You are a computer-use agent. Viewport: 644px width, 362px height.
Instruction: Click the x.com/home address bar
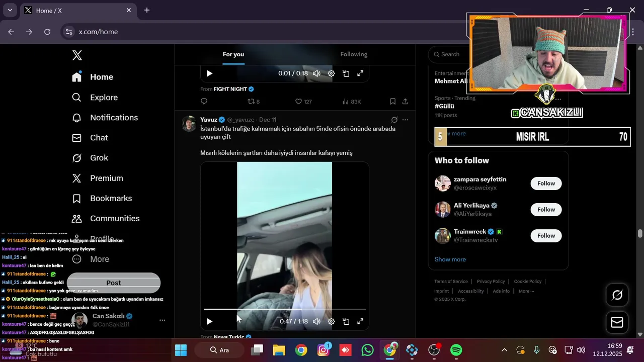pos(98,32)
